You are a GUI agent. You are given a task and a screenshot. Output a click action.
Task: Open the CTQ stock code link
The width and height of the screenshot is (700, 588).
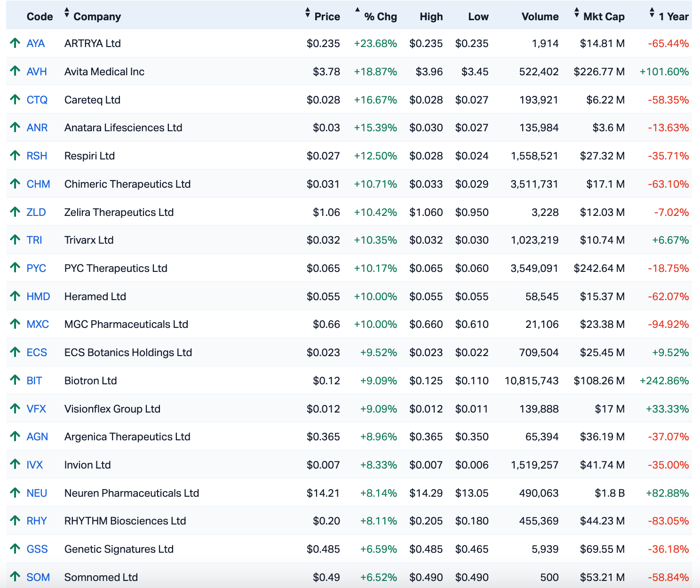(37, 100)
